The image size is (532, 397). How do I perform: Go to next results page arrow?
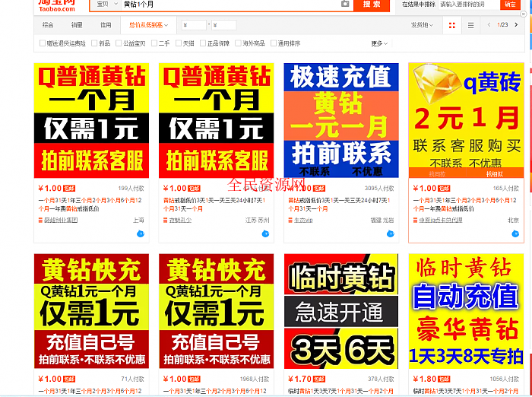pos(516,25)
